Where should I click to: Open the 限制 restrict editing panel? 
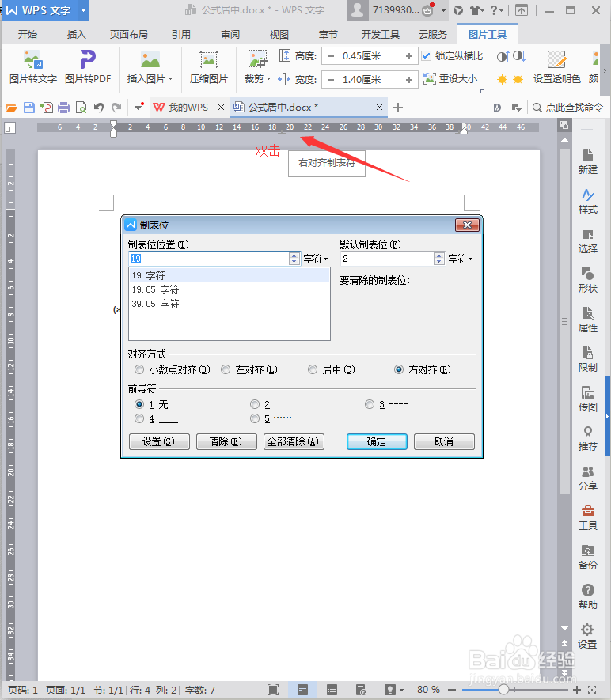click(587, 359)
